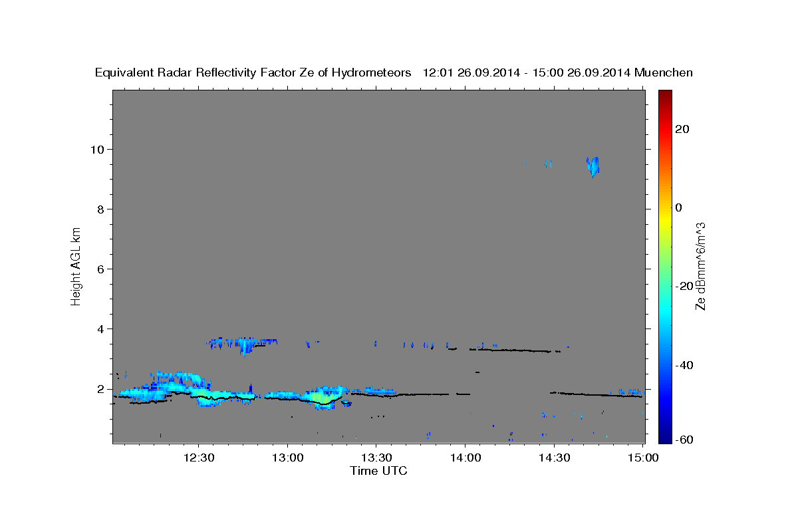Image resolution: width=798 pixels, height=532 pixels.
Task: Click the 'Ze dBmm^6/m^3' colorbar unit label
Action: [700, 266]
